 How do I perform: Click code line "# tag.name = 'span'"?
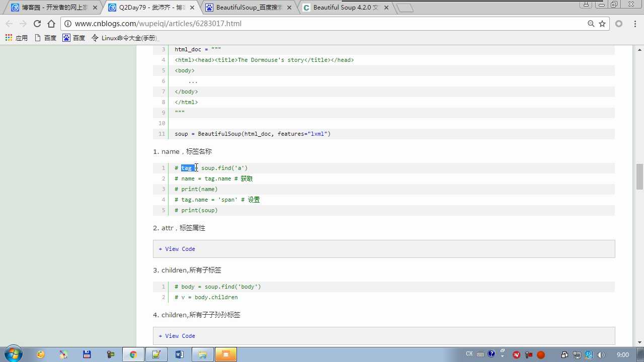click(217, 200)
